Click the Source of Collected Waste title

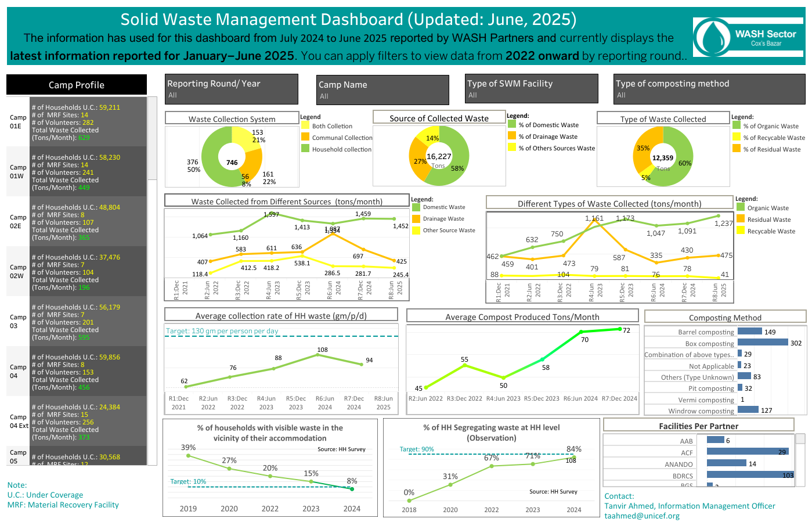point(439,118)
